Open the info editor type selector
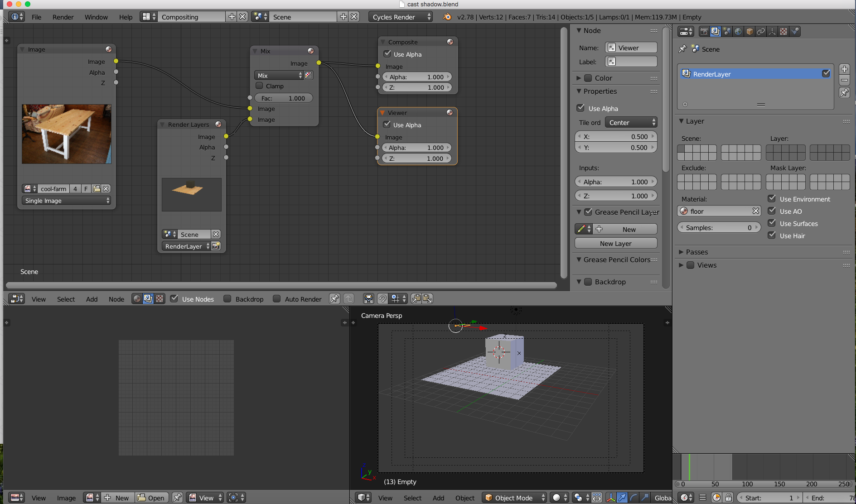The width and height of the screenshot is (856, 504). click(17, 17)
